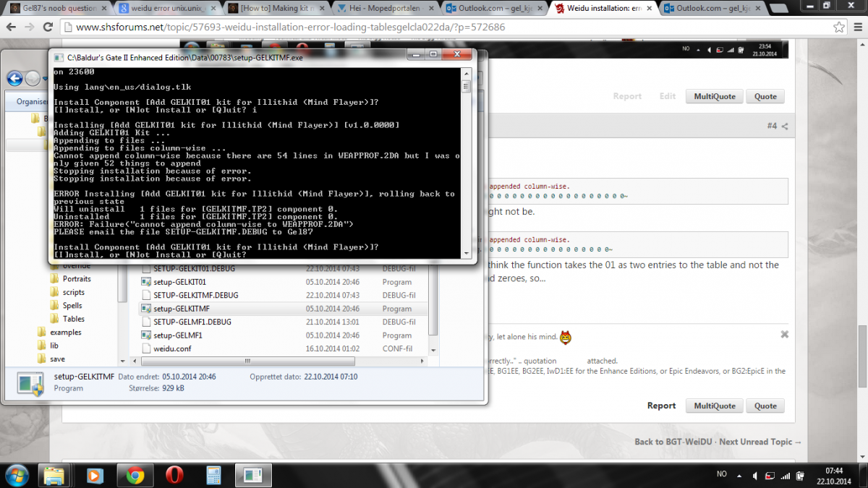The height and width of the screenshot is (488, 868).
Task: Launch Windows Media Player from taskbar
Action: [95, 475]
